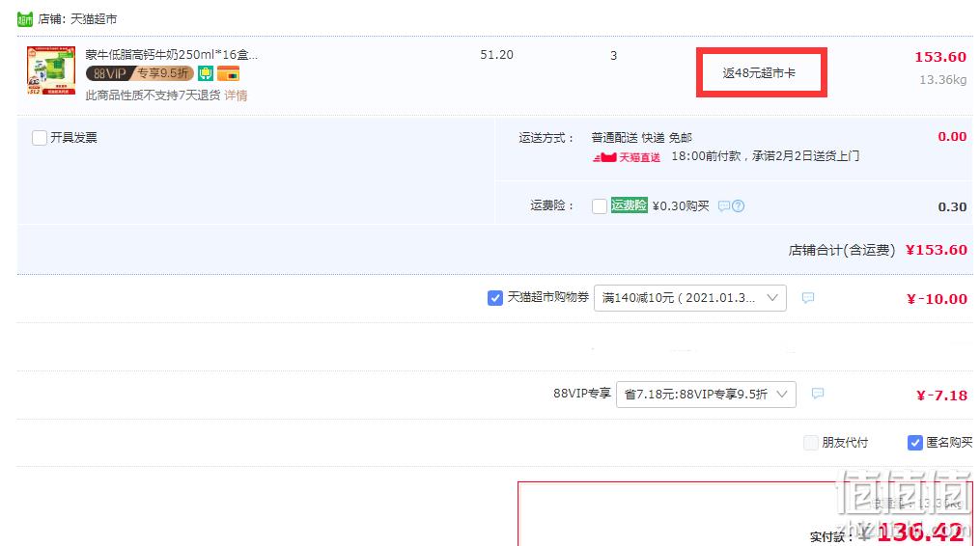
Task: Enable the 朋友代付 checkbox
Action: [811, 443]
